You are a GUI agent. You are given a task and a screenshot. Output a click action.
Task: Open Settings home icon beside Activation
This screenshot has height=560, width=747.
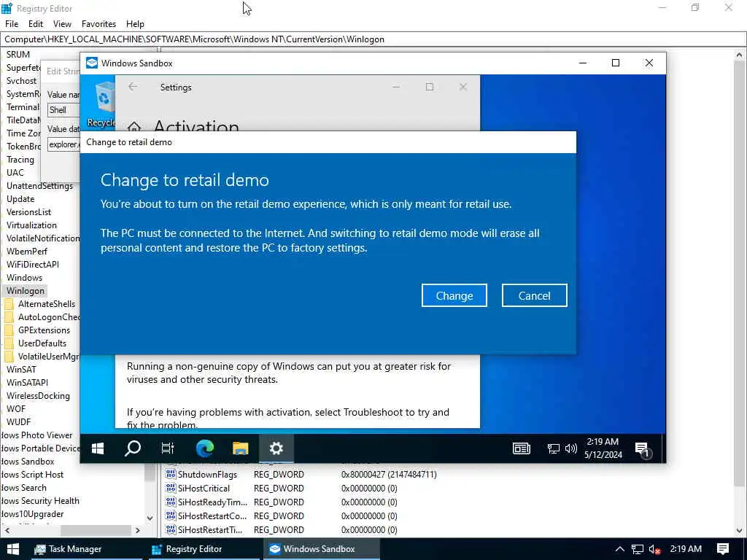[x=134, y=127]
